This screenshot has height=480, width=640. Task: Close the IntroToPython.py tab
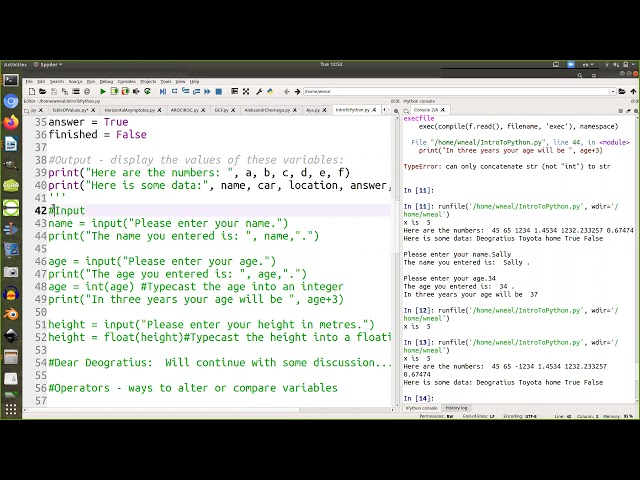pyautogui.click(x=374, y=110)
